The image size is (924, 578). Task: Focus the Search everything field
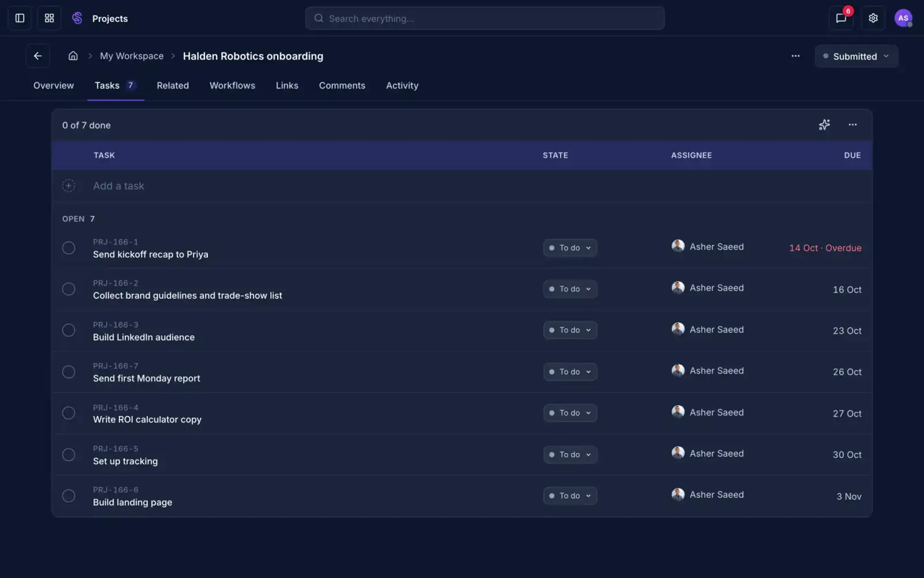pyautogui.click(x=485, y=18)
